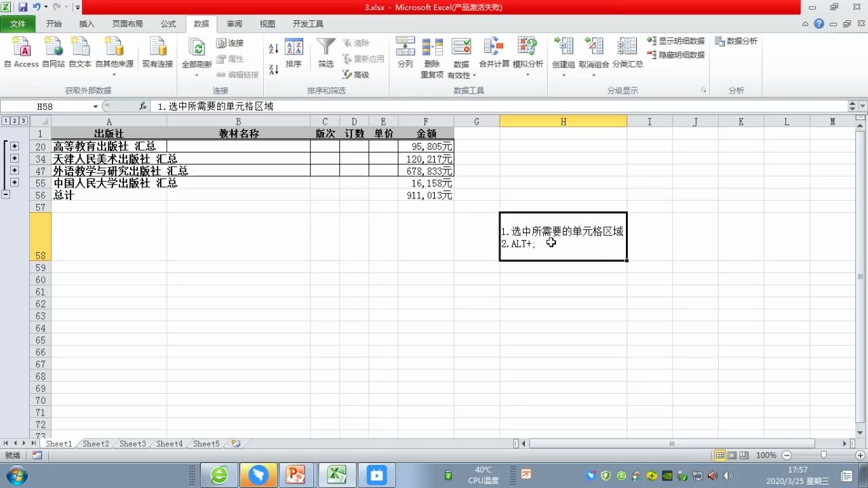Expand the 高等教育出版社 汇总 group
Viewport: 868px width, 488px height.
[x=15, y=146]
